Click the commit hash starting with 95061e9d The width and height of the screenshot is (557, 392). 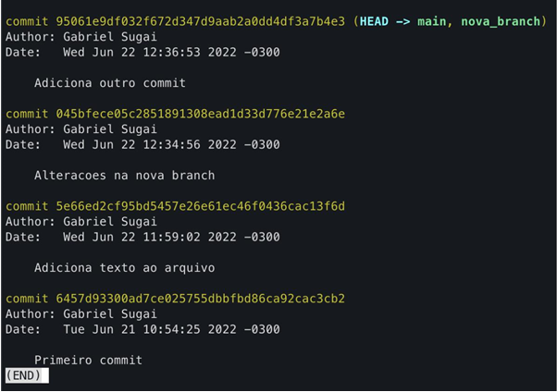click(201, 21)
